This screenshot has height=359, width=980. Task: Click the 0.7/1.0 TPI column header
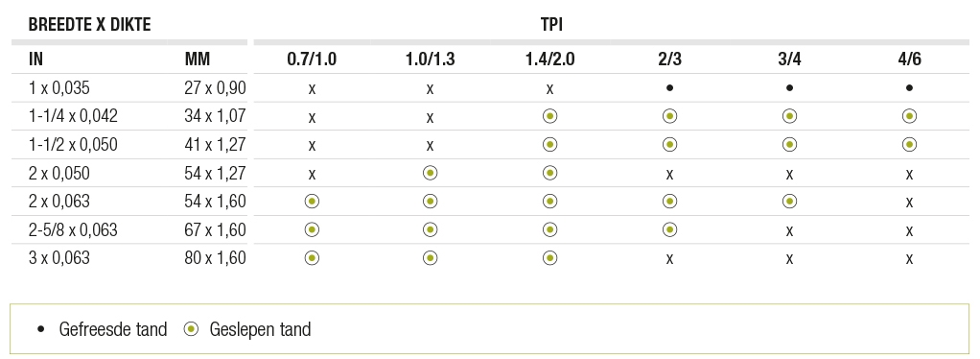tap(312, 60)
